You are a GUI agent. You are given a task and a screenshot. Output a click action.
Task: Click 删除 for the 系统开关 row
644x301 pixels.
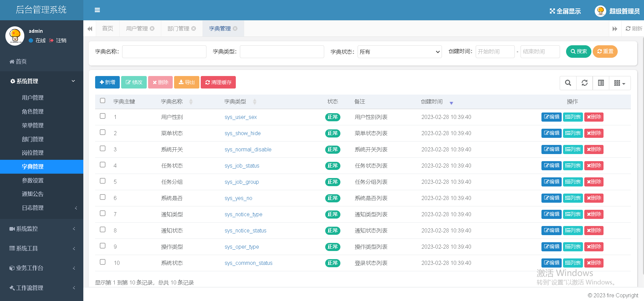pos(594,149)
